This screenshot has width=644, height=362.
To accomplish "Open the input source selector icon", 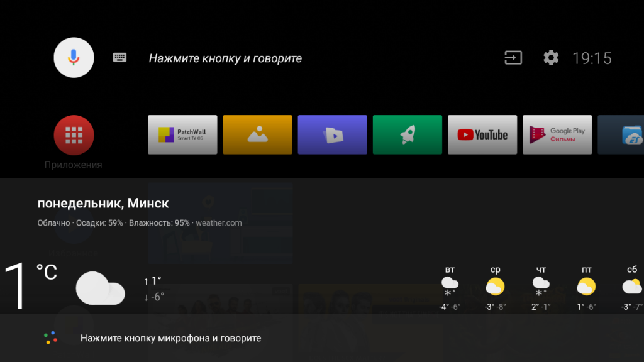I will pos(513,58).
